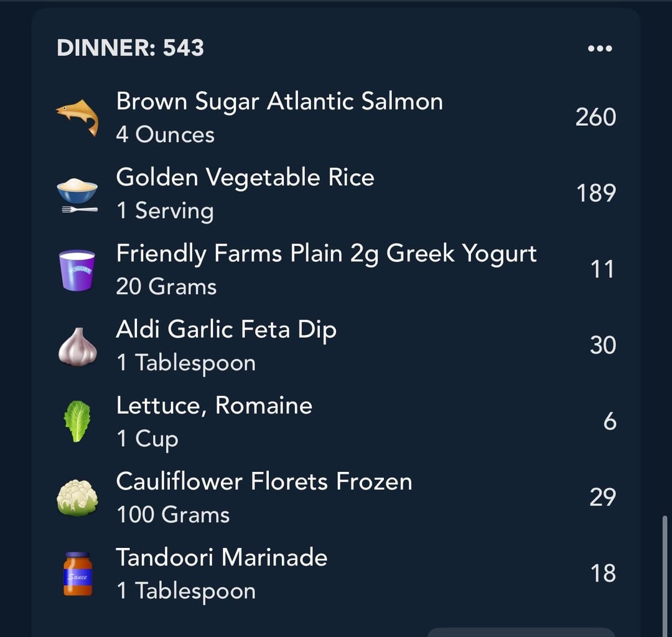This screenshot has height=637, width=672.
Task: Open the Cauliflower Florets Frozen entry
Action: point(336,498)
